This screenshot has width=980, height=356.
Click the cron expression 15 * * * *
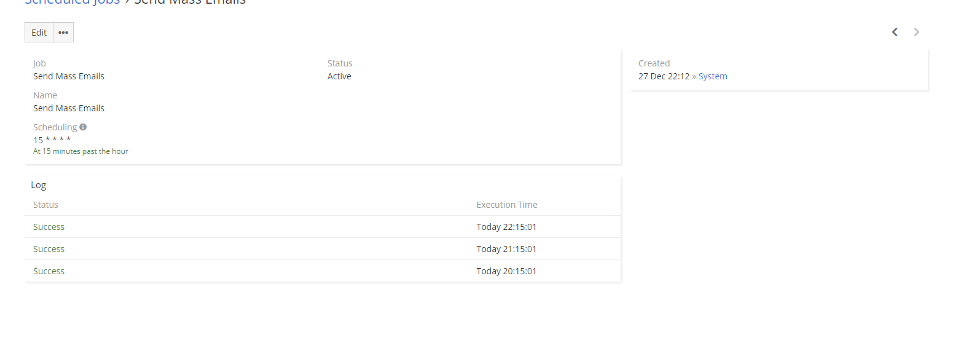(52, 140)
